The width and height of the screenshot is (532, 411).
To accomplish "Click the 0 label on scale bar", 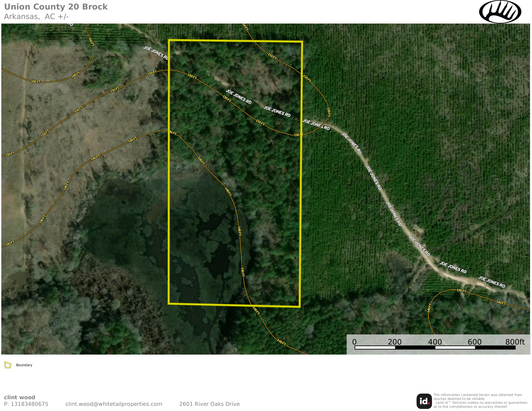I will click(x=354, y=342).
